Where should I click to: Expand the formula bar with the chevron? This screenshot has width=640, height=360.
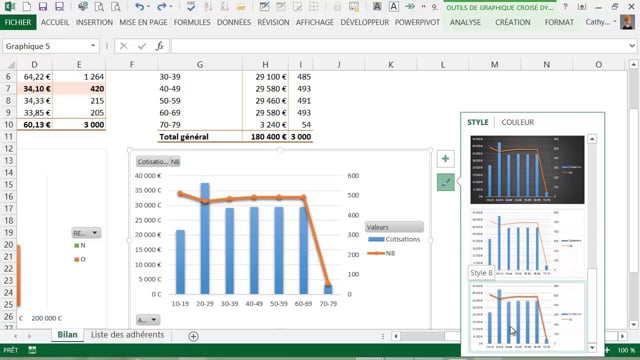click(x=632, y=46)
